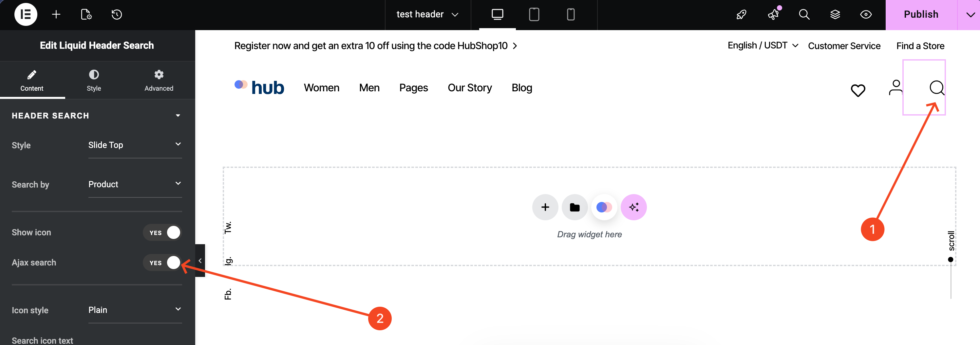Viewport: 980px width, 345px height.
Task: Open document settings page icon
Action: pyautogui.click(x=86, y=14)
